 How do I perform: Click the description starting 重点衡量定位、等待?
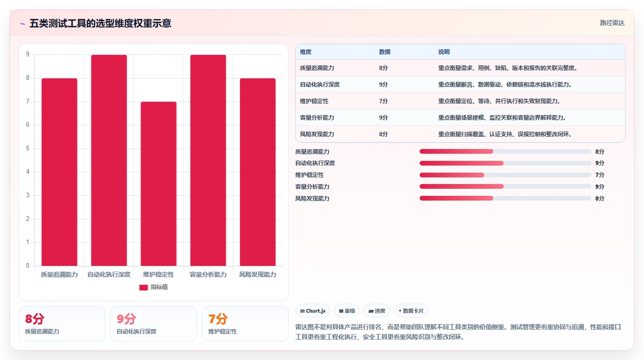pyautogui.click(x=500, y=101)
